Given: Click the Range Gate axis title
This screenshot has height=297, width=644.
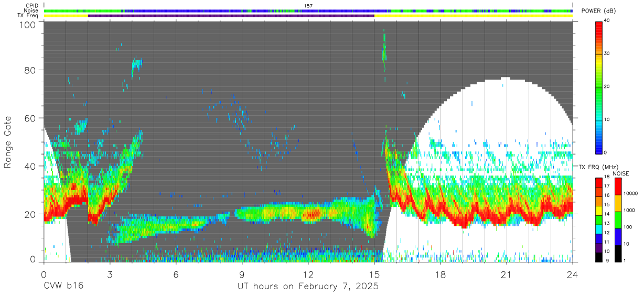Looking at the screenshot, I should click(8, 142).
